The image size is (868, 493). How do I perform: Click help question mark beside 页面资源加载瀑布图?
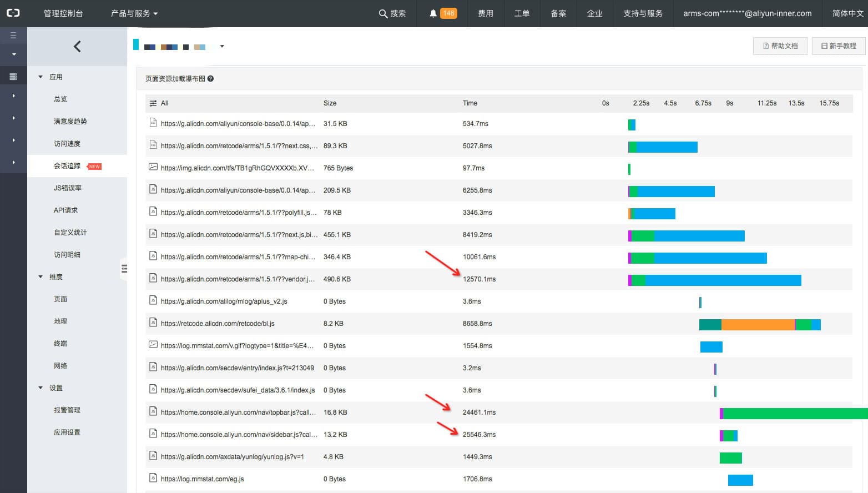(x=210, y=79)
